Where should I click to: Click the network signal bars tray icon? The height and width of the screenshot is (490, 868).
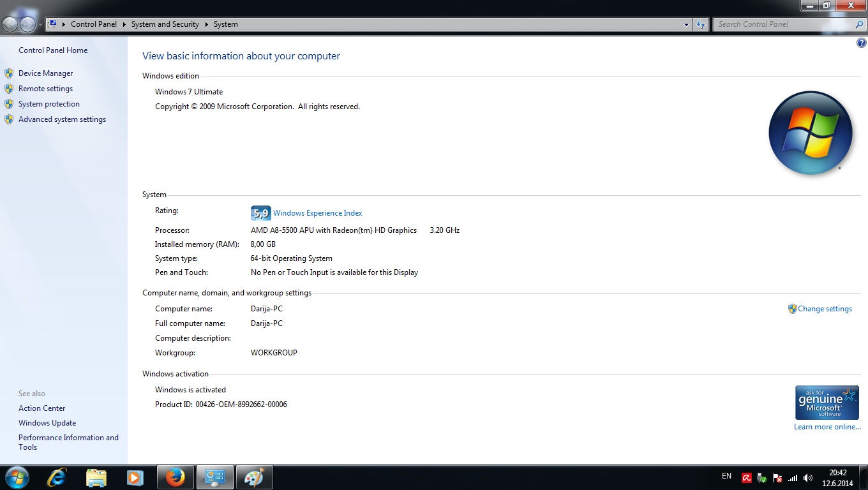click(x=793, y=478)
